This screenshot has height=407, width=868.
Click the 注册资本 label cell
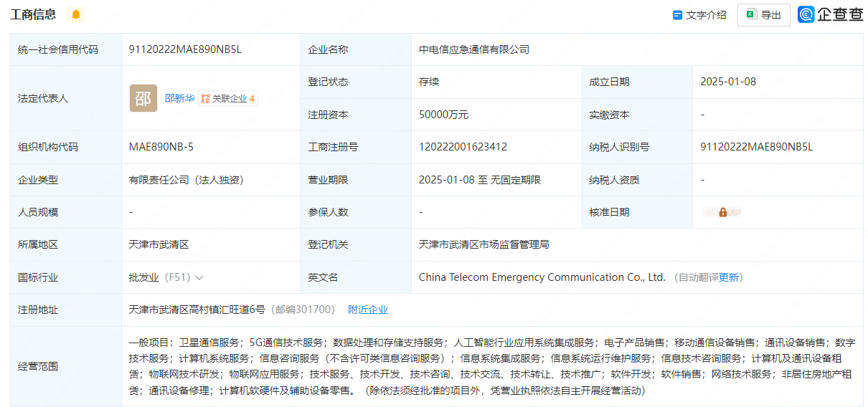click(356, 115)
